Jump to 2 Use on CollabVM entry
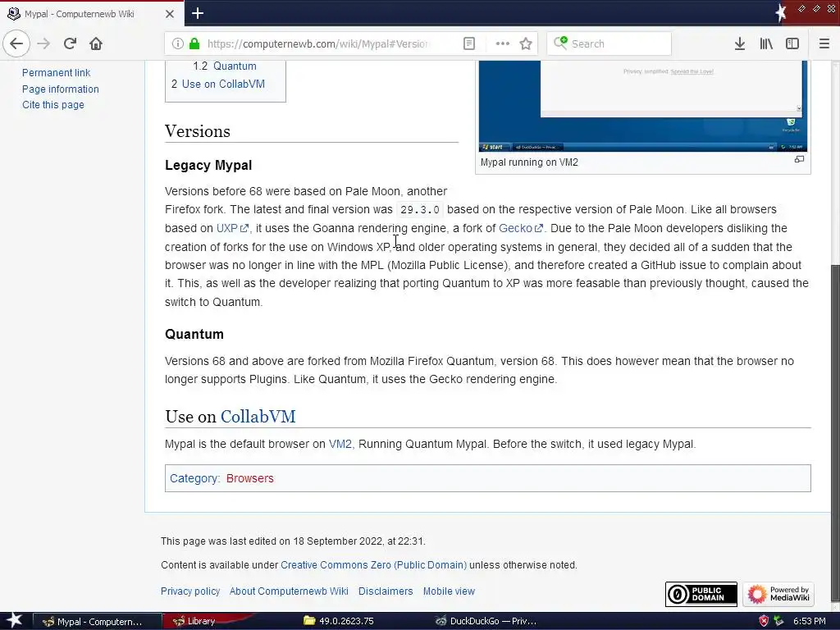This screenshot has height=630, width=840. [x=218, y=84]
